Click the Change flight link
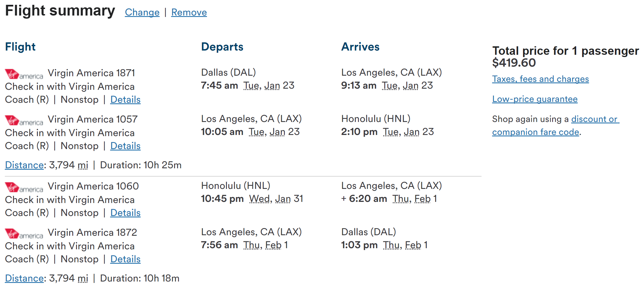Screen dimensions: 644x288 pos(142,12)
